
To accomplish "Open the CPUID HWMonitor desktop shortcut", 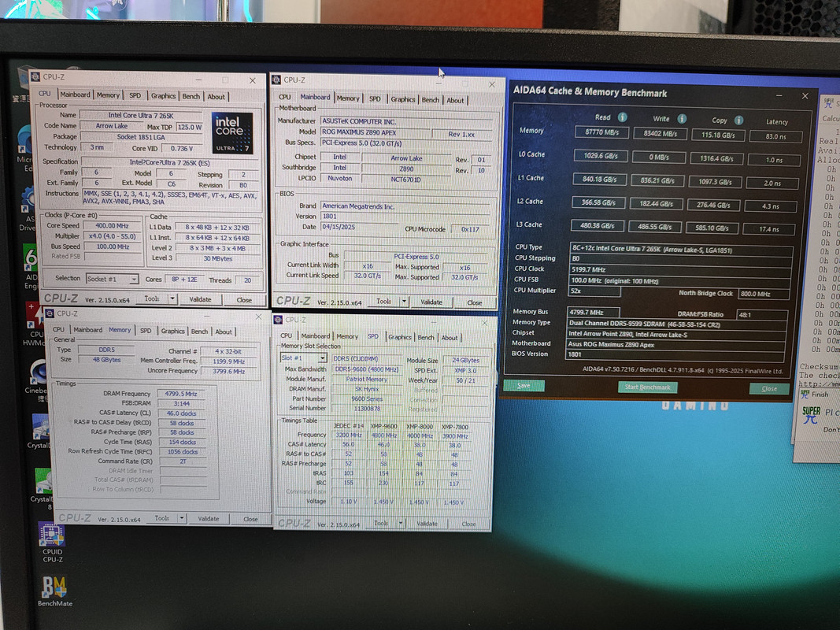I will 35,323.
